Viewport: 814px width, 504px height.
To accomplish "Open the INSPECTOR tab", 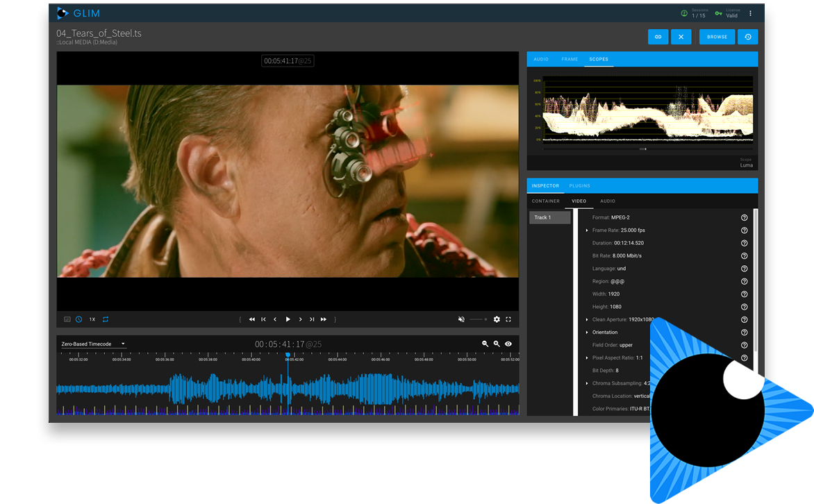I will (x=545, y=186).
